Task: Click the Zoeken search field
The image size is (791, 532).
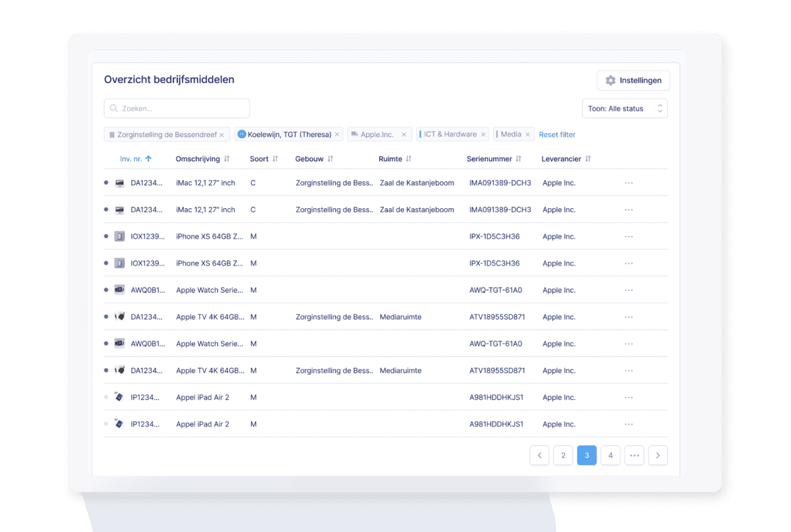Action: click(177, 109)
